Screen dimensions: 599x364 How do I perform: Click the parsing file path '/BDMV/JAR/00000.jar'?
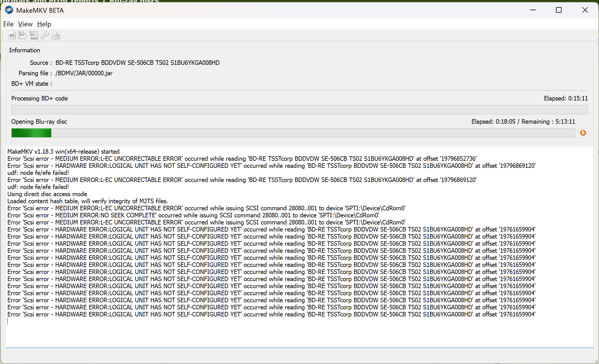[x=84, y=73]
